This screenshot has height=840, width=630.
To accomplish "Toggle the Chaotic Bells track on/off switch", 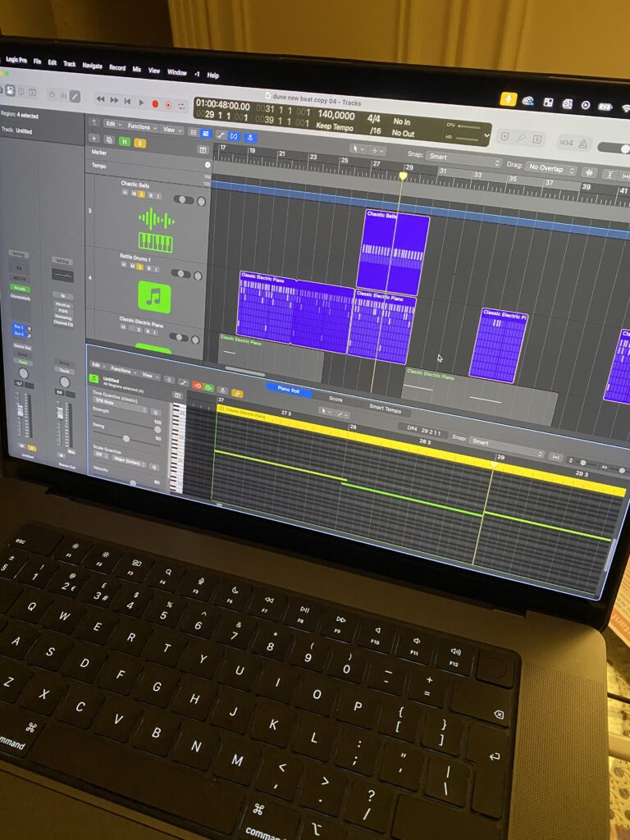I will [x=181, y=199].
